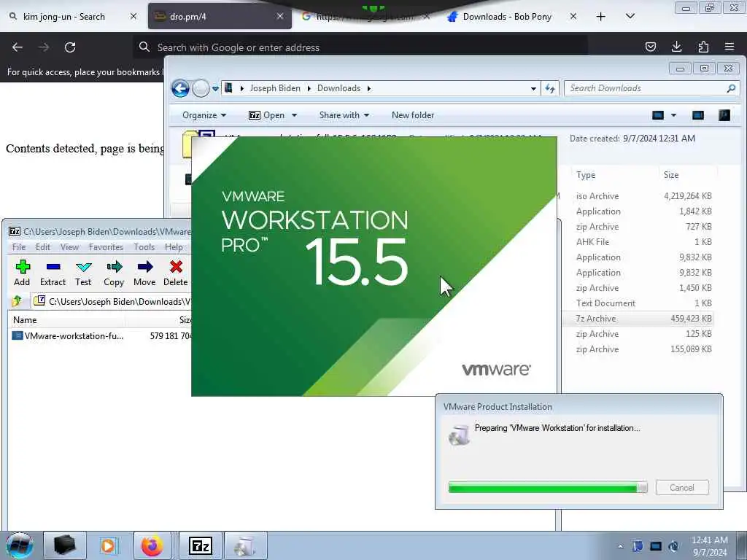Viewport: 747px width, 560px height.
Task: Switch to Downloads - Bob Pony tab
Action: pos(507,17)
